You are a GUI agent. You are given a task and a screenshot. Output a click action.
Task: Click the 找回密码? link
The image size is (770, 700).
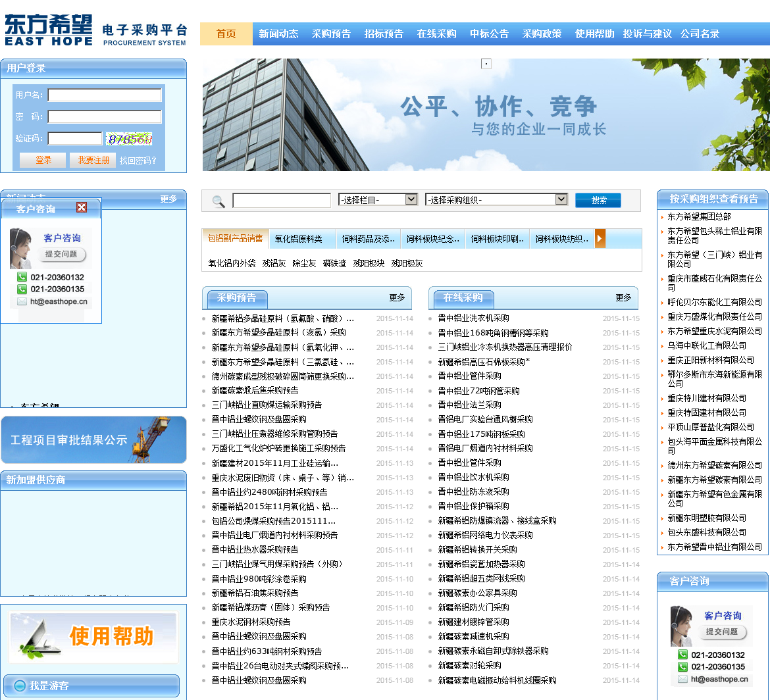(x=138, y=161)
